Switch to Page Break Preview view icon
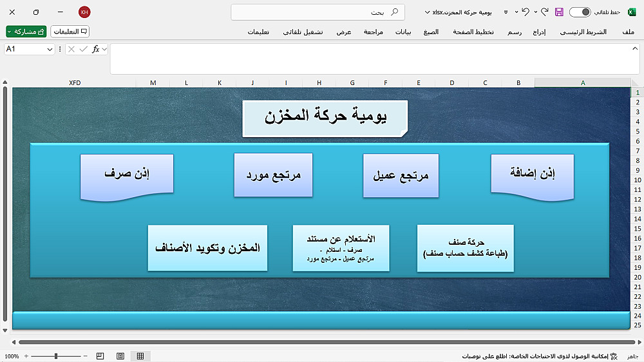This screenshot has height=362, width=644. (x=100, y=356)
